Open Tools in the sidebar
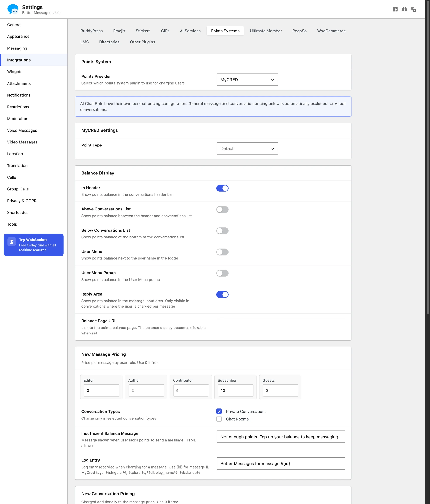The image size is (430, 504). [x=34, y=224]
